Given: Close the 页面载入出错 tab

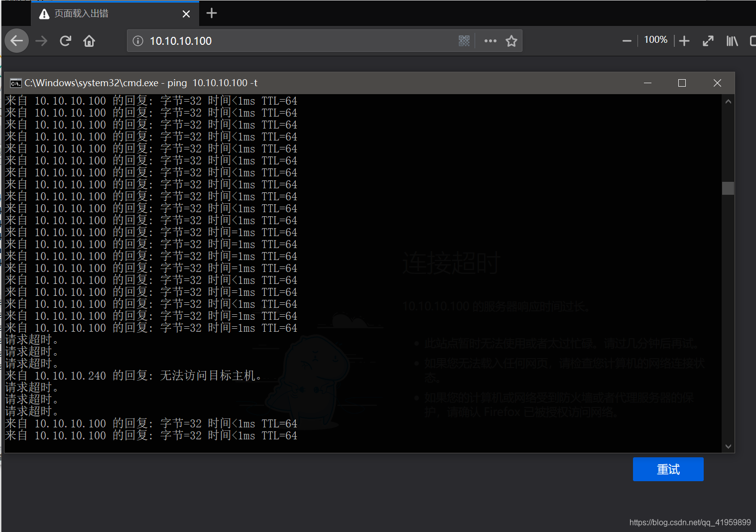Looking at the screenshot, I should pos(186,14).
